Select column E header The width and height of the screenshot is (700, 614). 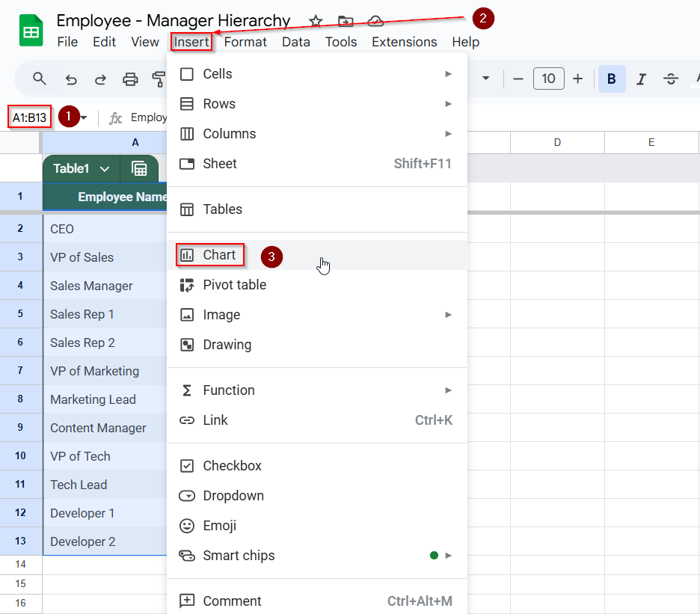[x=651, y=142]
